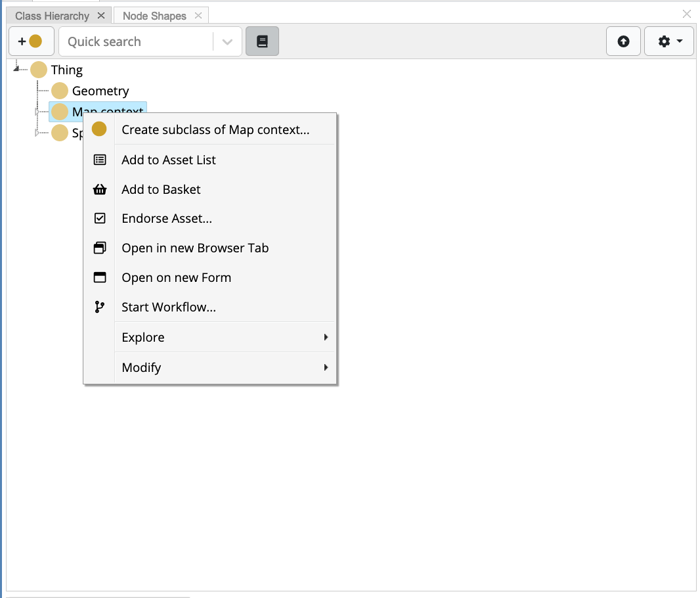
Task: Click the upload arrow icon on the right toolbar
Action: click(623, 41)
